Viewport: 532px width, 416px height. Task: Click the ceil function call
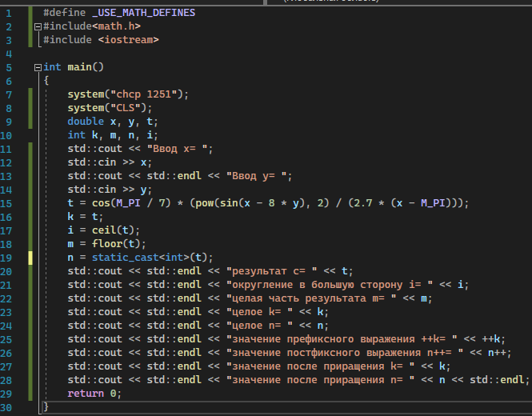tap(104, 230)
